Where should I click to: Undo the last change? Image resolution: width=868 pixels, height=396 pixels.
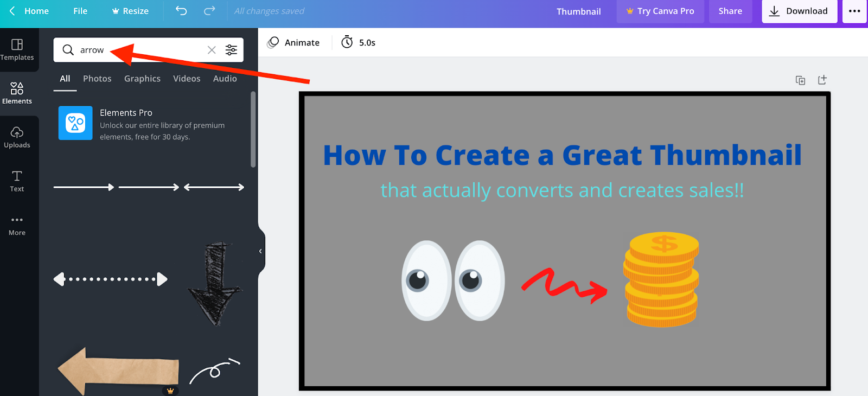point(181,11)
